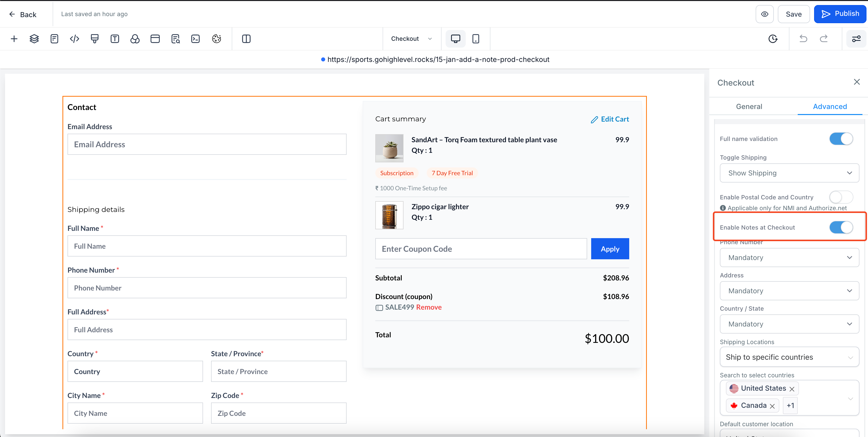
Task: Click the Publish button
Action: click(840, 14)
